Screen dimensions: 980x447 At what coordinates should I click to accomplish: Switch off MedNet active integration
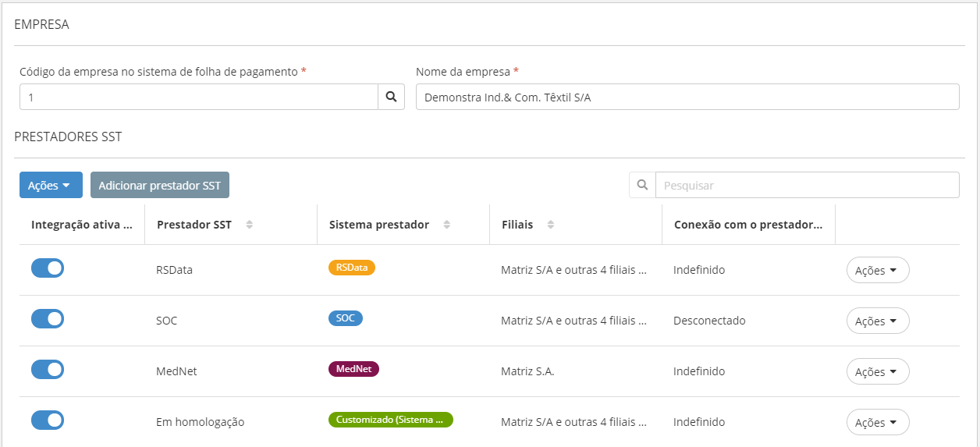click(48, 370)
